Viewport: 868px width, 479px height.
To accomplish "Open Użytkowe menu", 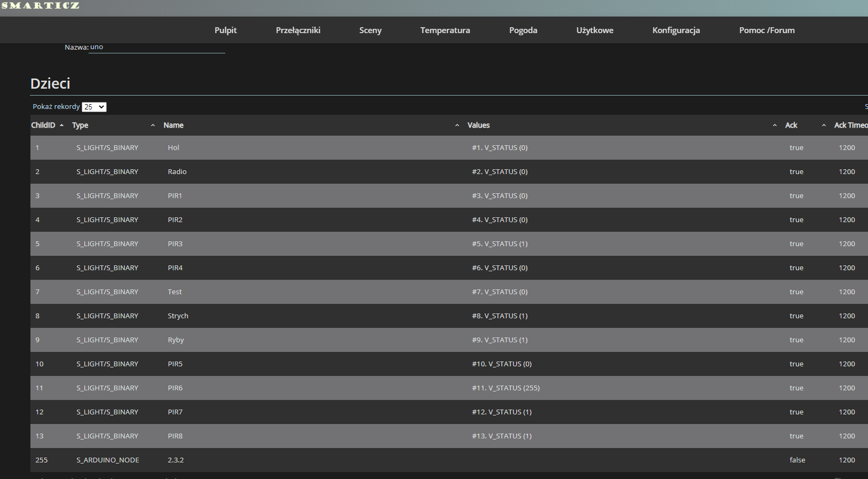I will [595, 30].
